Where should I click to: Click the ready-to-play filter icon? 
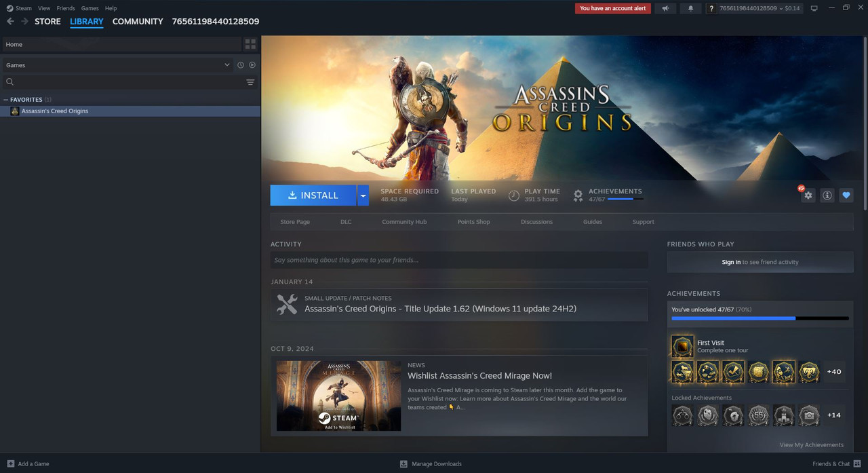[252, 65]
